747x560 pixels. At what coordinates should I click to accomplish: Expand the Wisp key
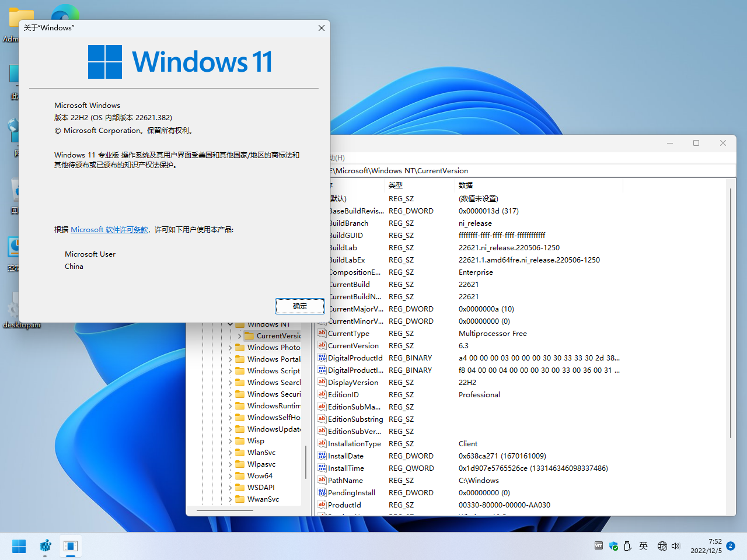(x=230, y=441)
